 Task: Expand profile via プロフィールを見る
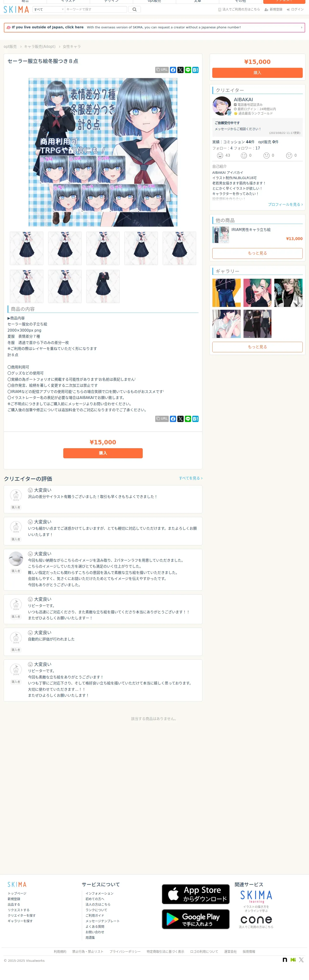pos(285,205)
